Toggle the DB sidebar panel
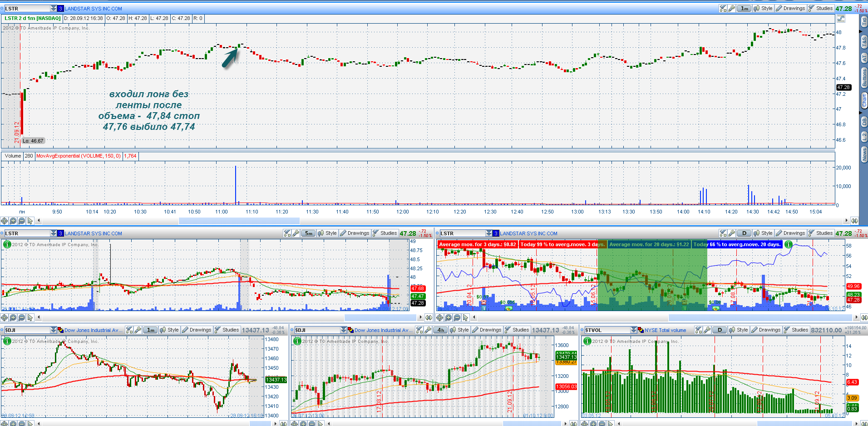This screenshot has width=868, height=426. (x=864, y=122)
